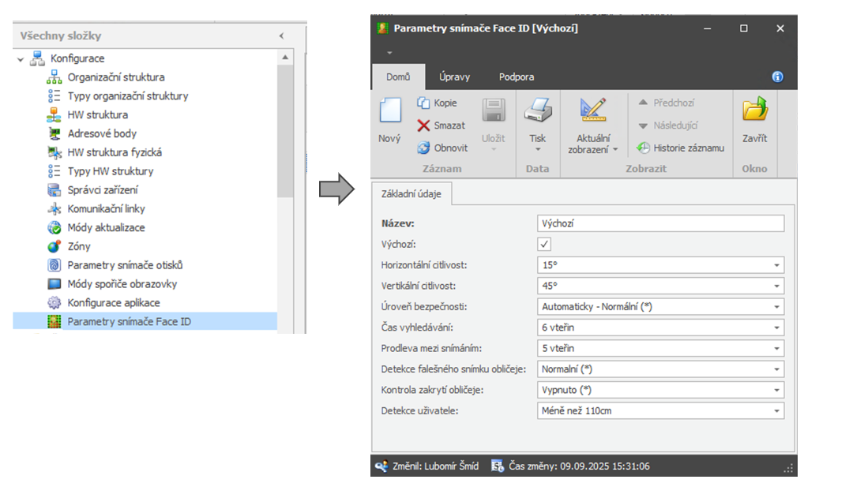Click the Kopie copy icon
868x483 pixels.
click(423, 103)
